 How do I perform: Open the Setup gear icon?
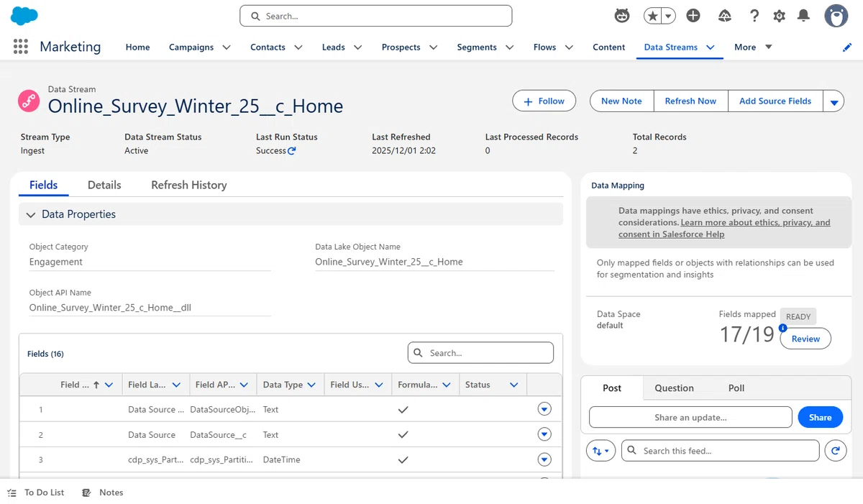[779, 16]
